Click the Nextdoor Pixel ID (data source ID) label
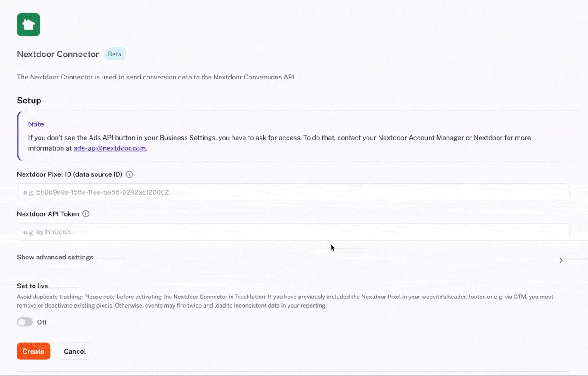588x376 pixels. click(69, 174)
